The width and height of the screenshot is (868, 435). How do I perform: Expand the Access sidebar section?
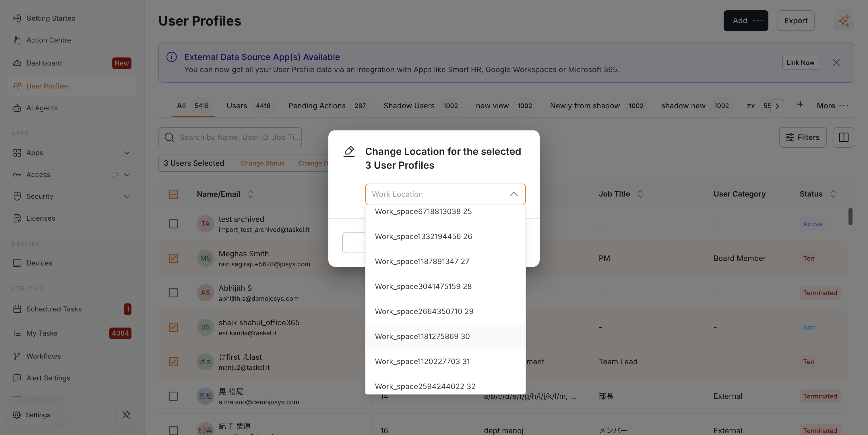coord(127,175)
